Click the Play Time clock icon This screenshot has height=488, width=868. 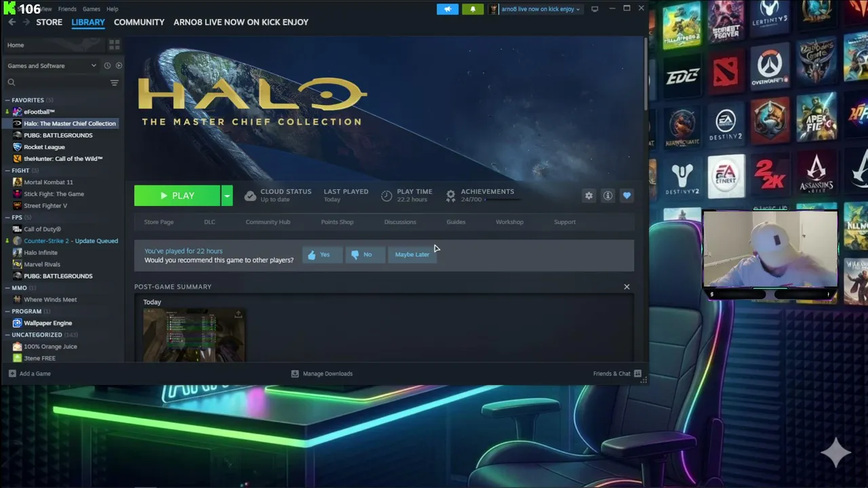coord(387,196)
